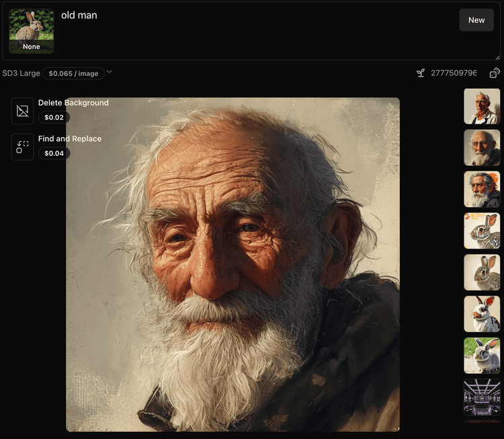Select the thumbnail of bearded old man with glasses
Viewport: 504px width, 439px height.
(x=482, y=148)
